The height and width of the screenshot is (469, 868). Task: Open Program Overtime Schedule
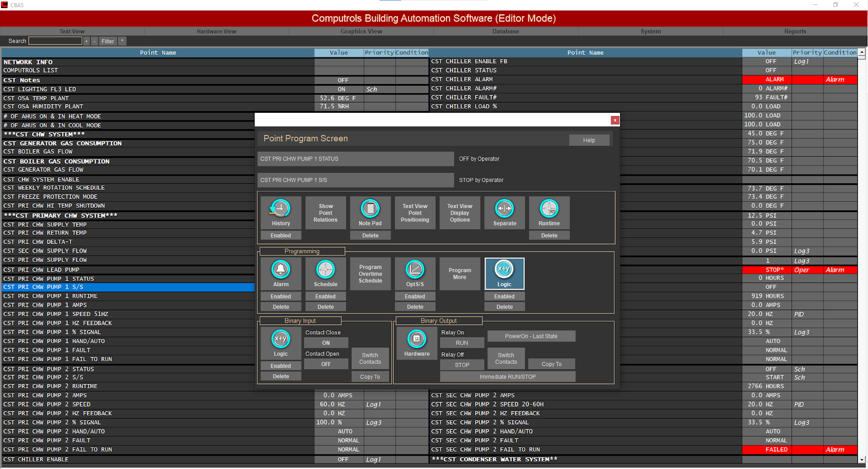coord(370,273)
